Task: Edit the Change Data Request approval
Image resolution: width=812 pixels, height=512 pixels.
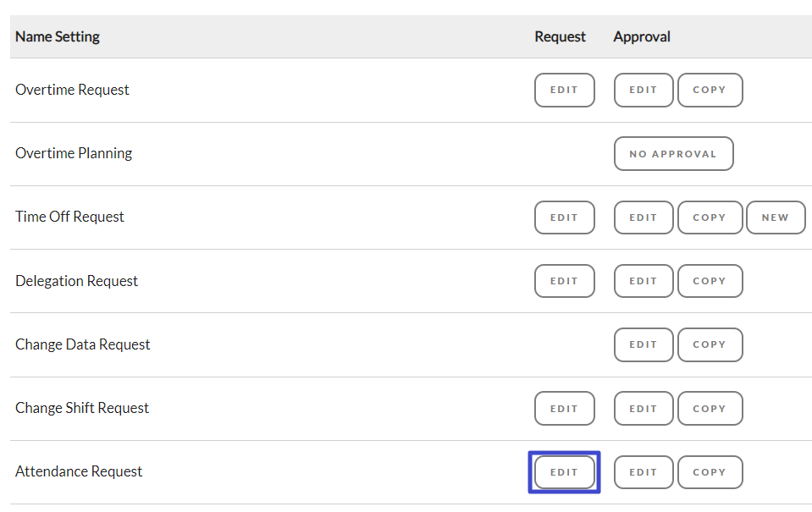Action: (x=644, y=344)
